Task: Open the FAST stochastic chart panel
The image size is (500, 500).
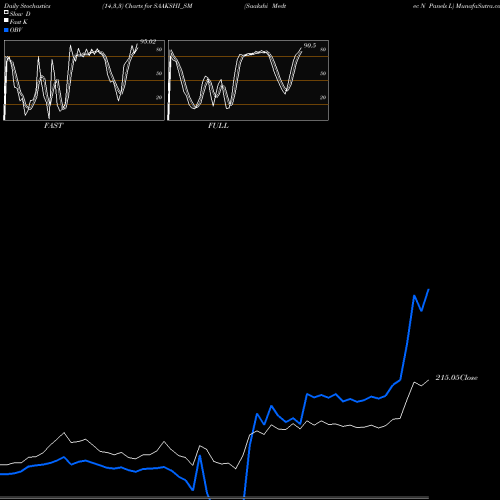Action: (x=84, y=80)
